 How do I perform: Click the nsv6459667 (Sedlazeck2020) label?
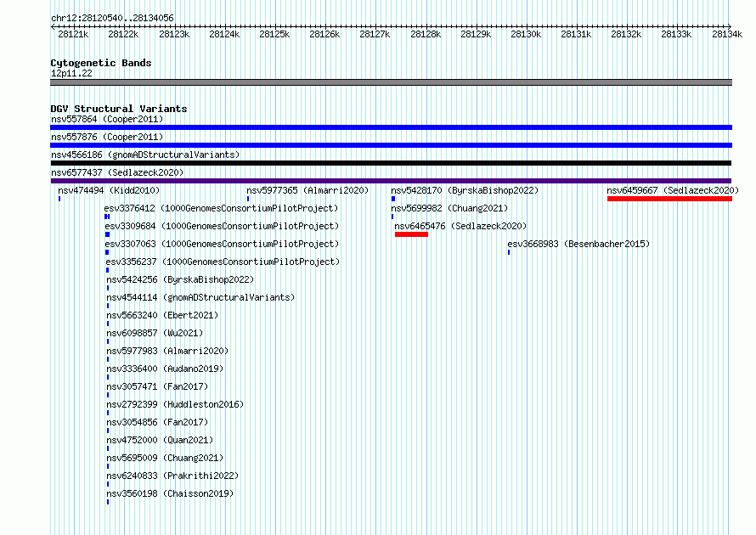tap(673, 190)
